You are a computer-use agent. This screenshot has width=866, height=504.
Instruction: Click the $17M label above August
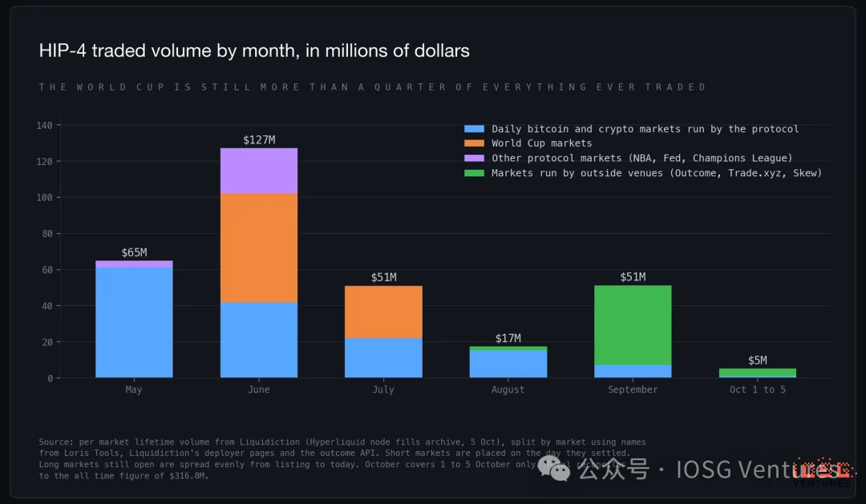508,338
